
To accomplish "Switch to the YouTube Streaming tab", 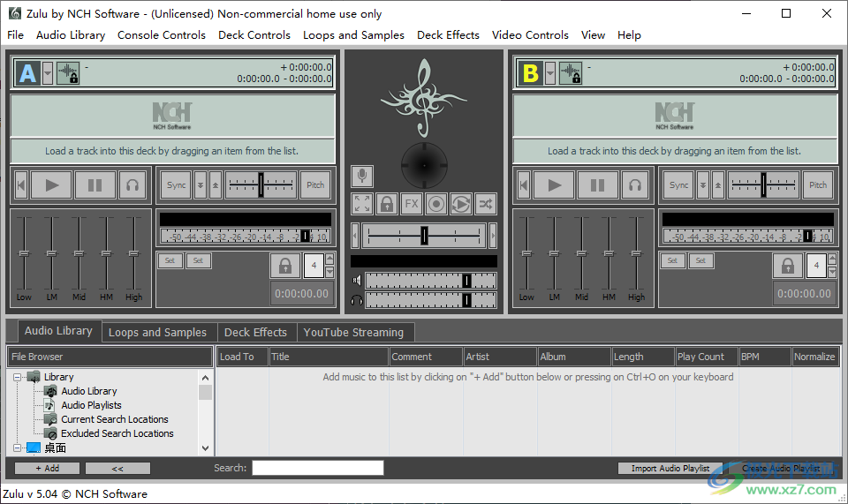I will [353, 333].
